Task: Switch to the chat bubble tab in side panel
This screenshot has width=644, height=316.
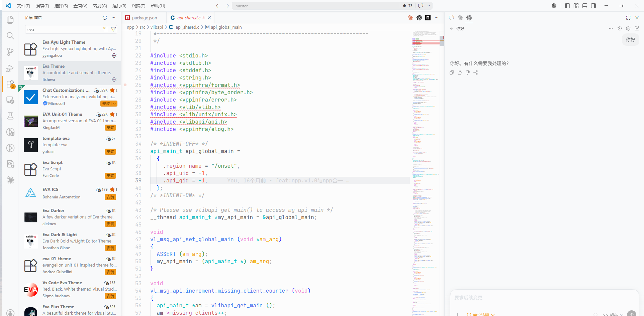Action: (x=452, y=18)
